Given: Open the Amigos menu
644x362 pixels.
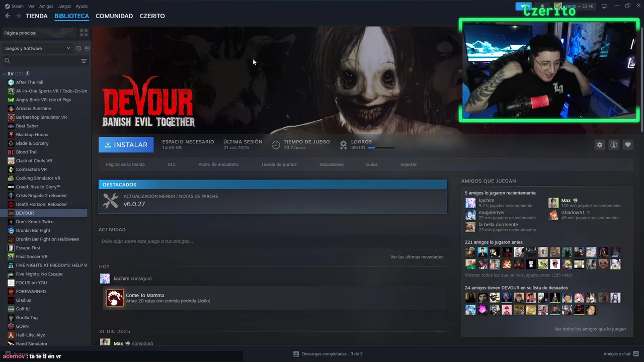Looking at the screenshot, I should coord(46,6).
